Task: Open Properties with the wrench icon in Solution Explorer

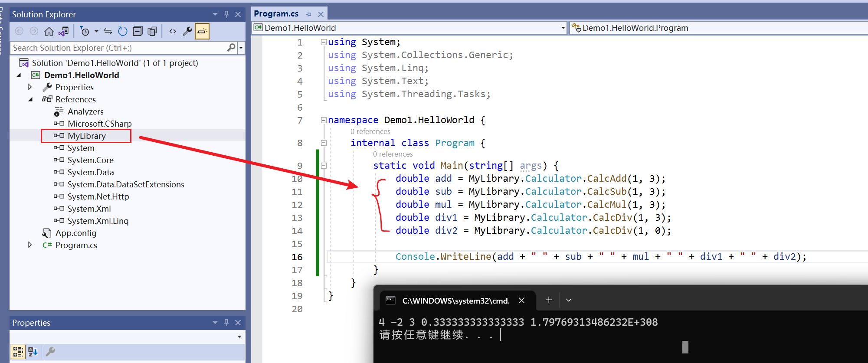Action: click(187, 31)
